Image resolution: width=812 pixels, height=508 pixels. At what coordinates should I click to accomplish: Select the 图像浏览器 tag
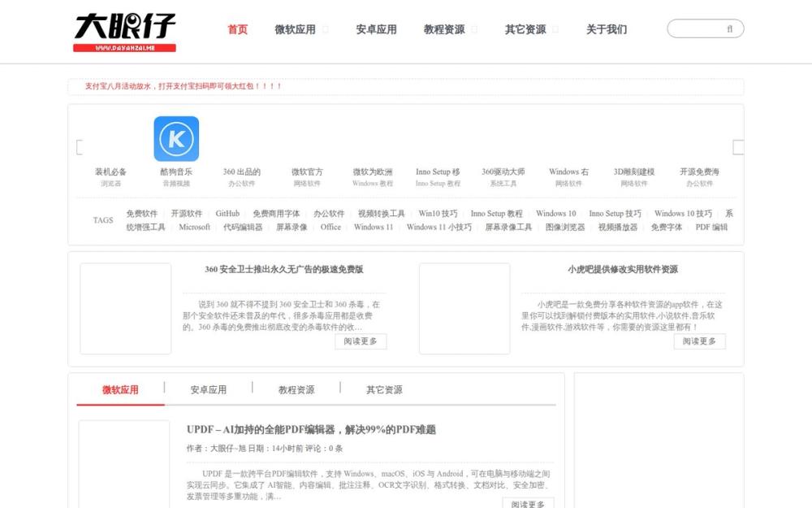click(x=565, y=227)
